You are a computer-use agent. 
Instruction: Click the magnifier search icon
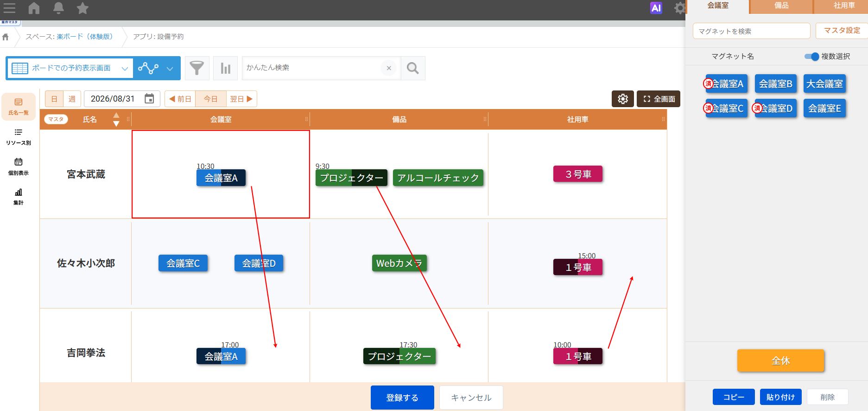413,68
